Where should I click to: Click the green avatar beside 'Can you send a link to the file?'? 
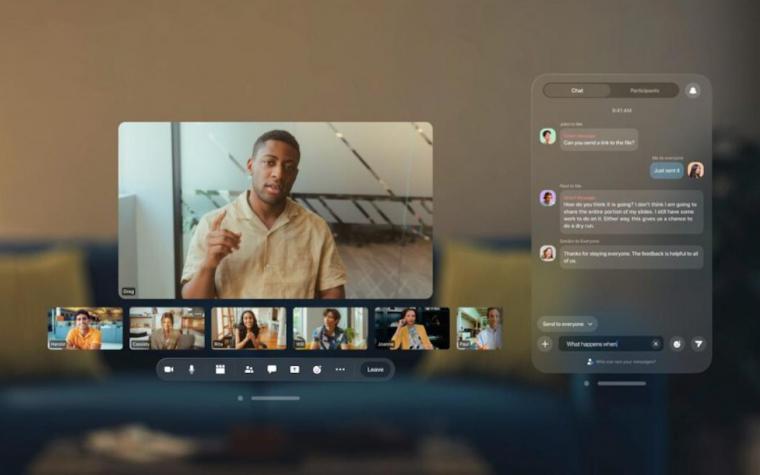click(x=548, y=136)
